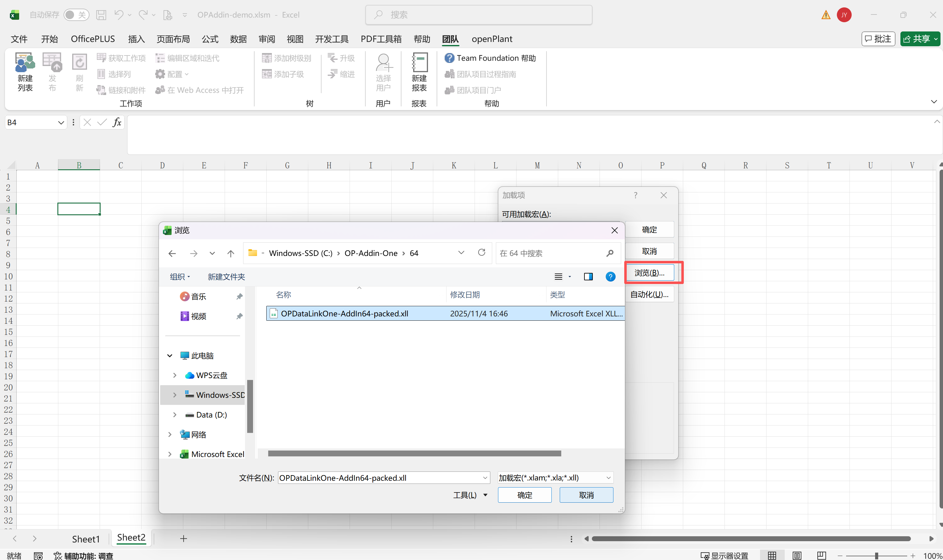The width and height of the screenshot is (943, 560).
Task: Click 确定 in the browse dialog
Action: [524, 495]
